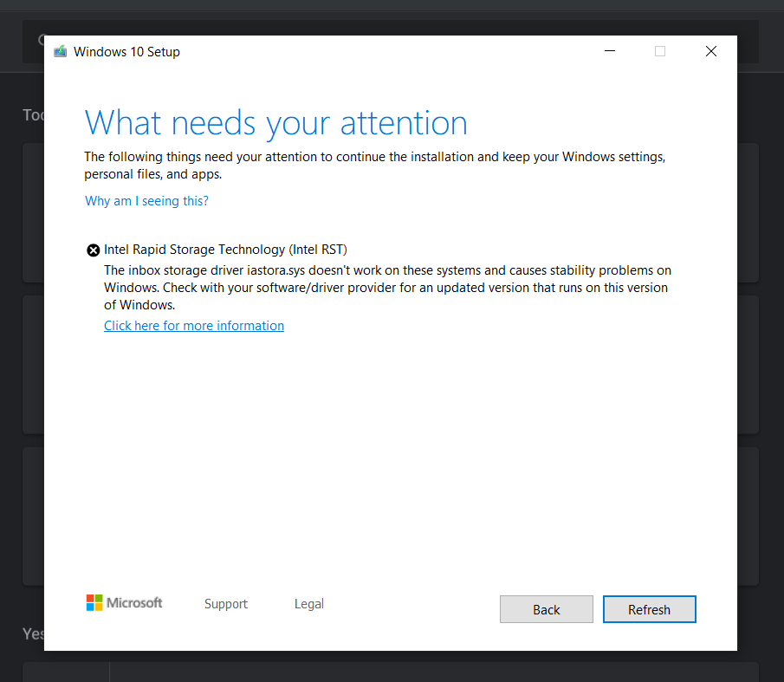Open the 'Why am I seeing this?' link
This screenshot has width=784, height=682.
tap(146, 201)
